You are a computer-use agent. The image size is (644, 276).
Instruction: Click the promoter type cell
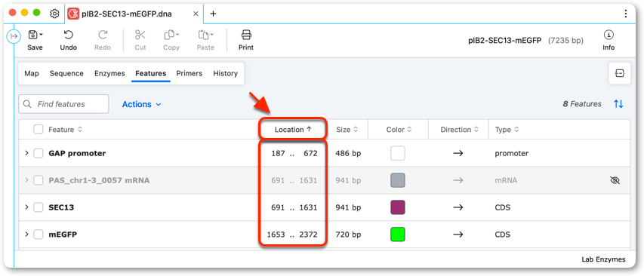pos(511,153)
